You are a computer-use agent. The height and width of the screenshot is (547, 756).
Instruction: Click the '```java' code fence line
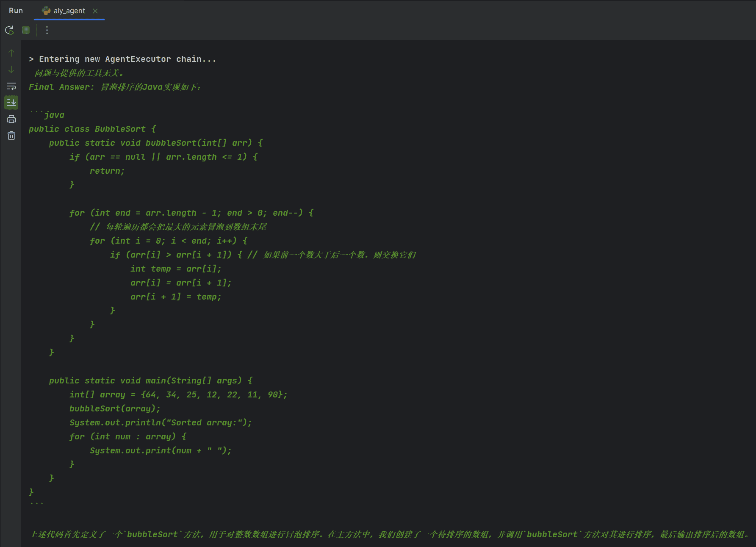point(47,115)
